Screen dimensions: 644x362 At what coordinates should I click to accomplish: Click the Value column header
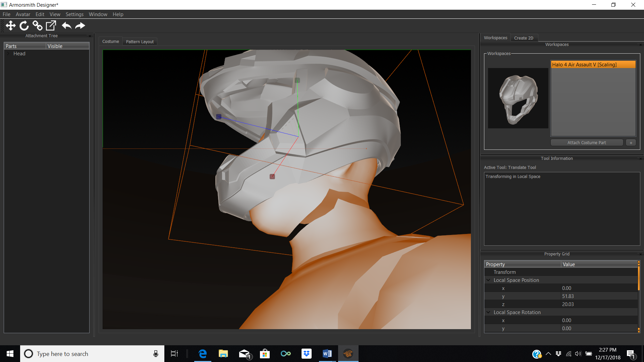[x=599, y=264]
